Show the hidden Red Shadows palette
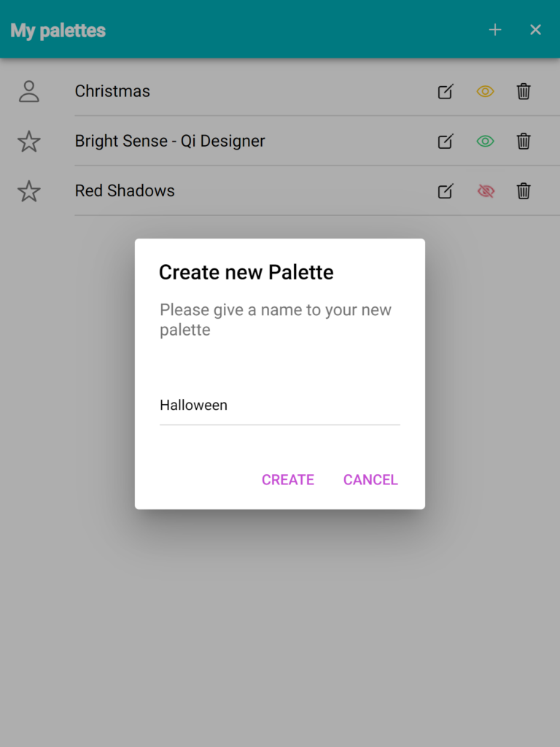The height and width of the screenshot is (747, 560). pos(485,191)
